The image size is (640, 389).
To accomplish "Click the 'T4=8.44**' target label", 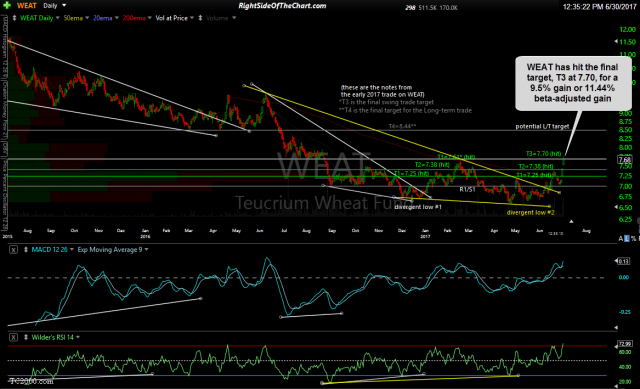I will click(x=402, y=127).
